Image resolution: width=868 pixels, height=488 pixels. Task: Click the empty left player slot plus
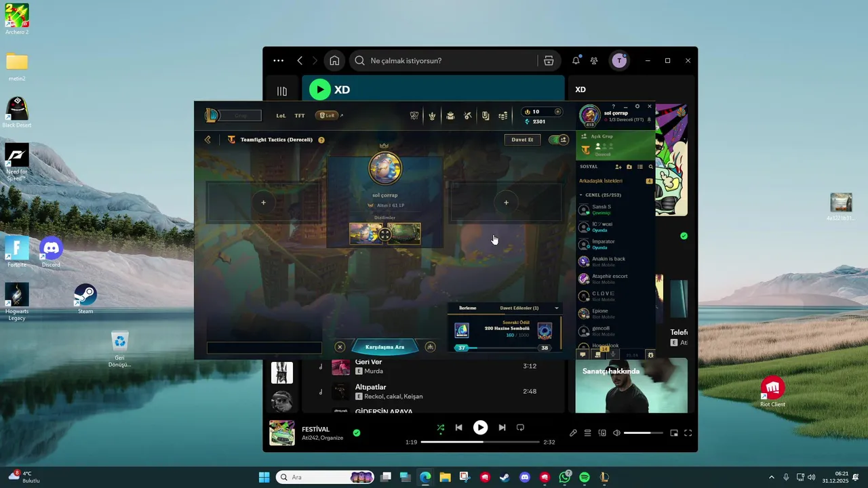point(264,203)
